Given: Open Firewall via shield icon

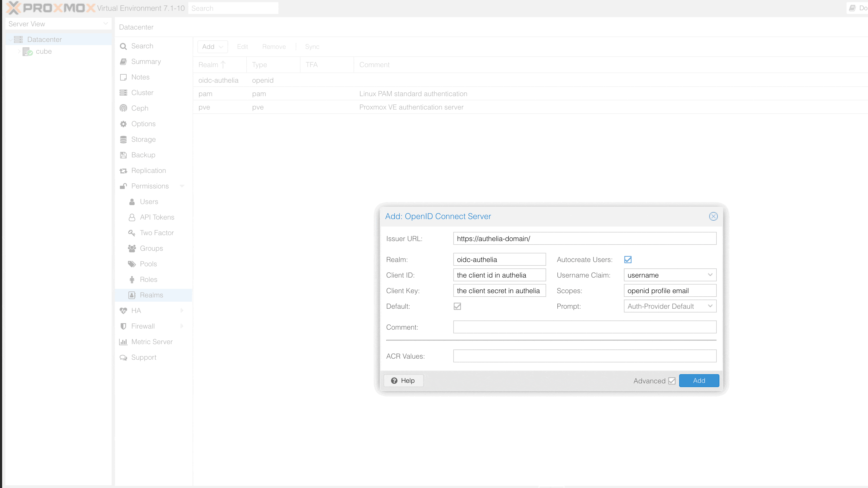Looking at the screenshot, I should tap(123, 326).
